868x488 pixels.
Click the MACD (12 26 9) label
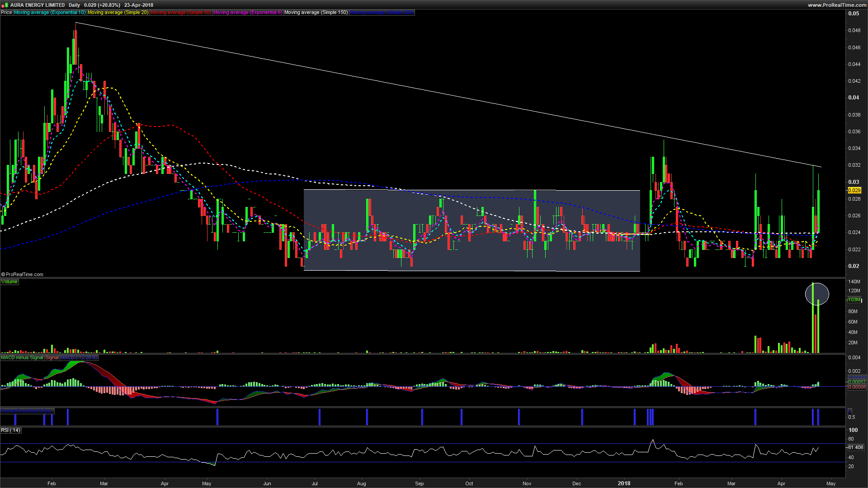click(79, 358)
